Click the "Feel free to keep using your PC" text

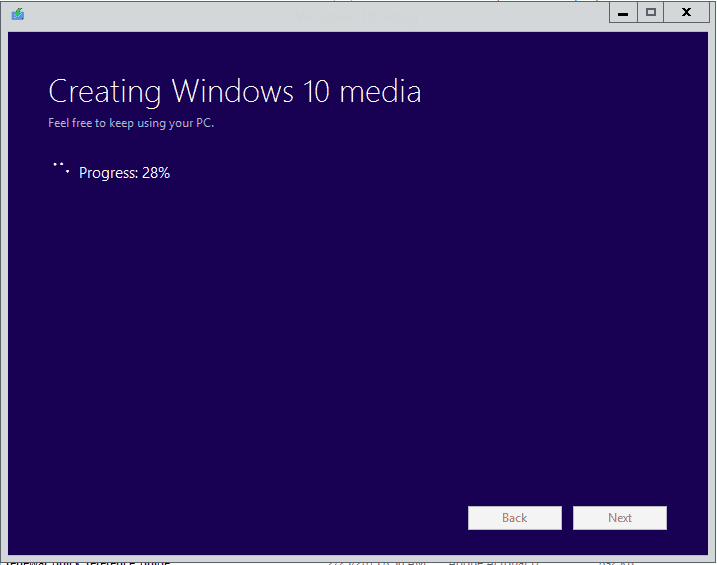(131, 124)
